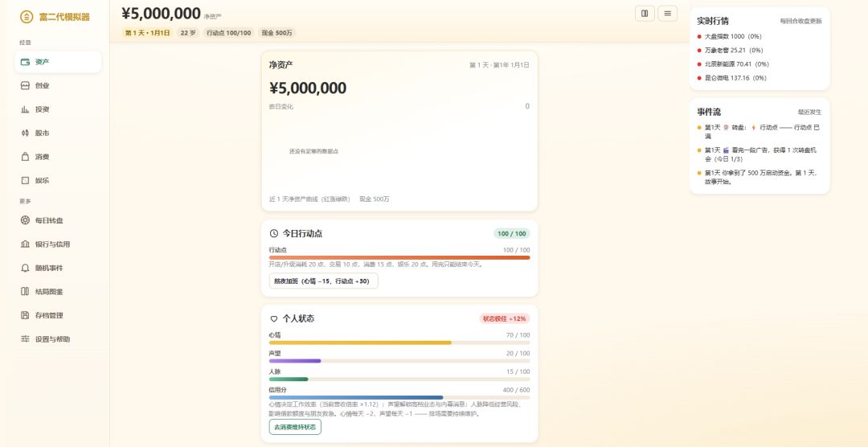Image resolution: width=868 pixels, height=447 pixels.
Task: Toggle the two-column layout icon button
Action: [645, 14]
